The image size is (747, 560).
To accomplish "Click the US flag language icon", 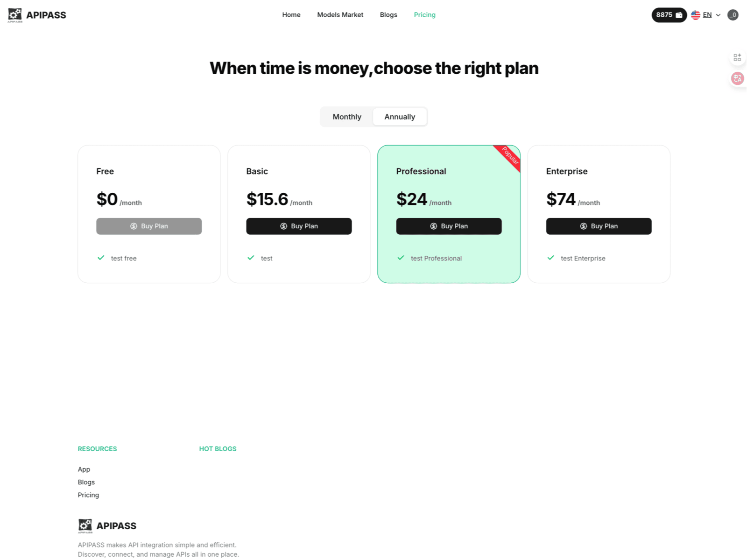I will click(695, 15).
